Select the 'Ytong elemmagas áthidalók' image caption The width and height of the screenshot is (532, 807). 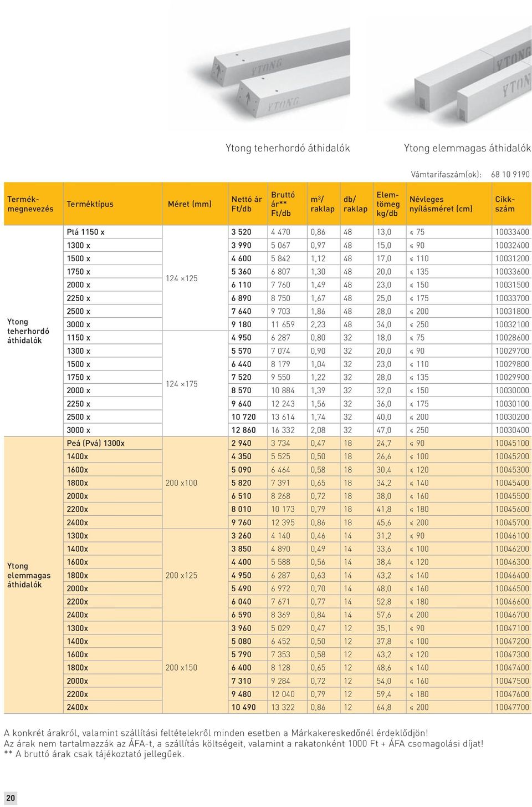pos(467,148)
